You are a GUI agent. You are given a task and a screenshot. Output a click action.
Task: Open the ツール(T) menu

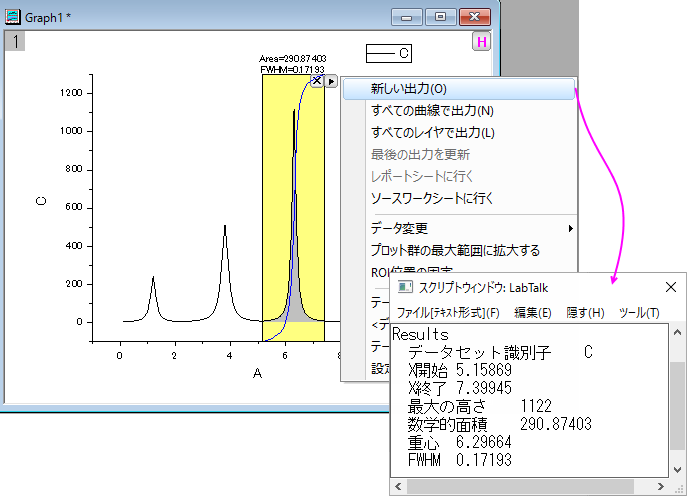pos(639,313)
